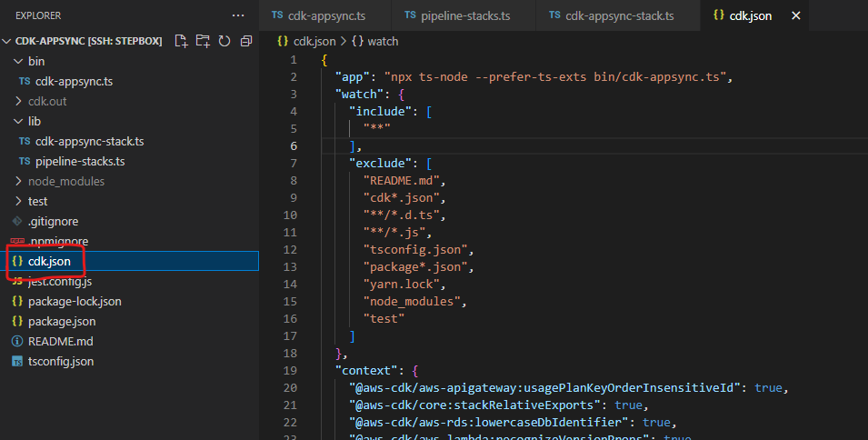Click line number 19 in the gutter

(x=290, y=370)
